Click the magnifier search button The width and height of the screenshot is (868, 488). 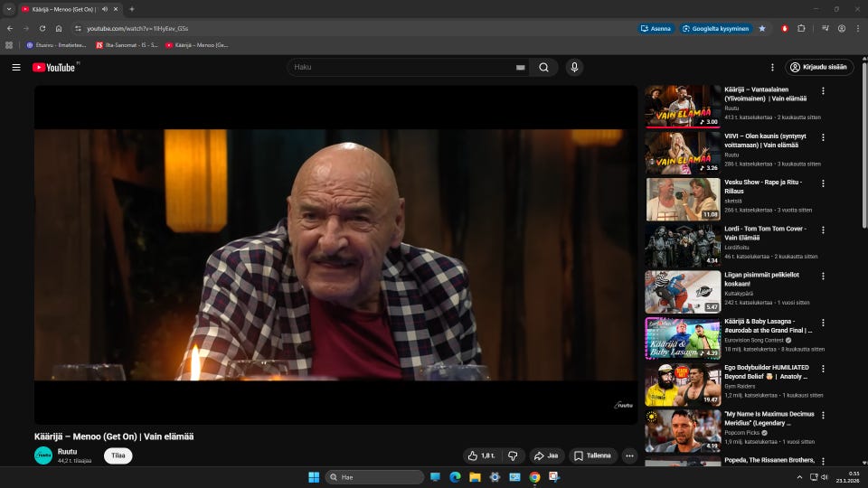click(543, 67)
